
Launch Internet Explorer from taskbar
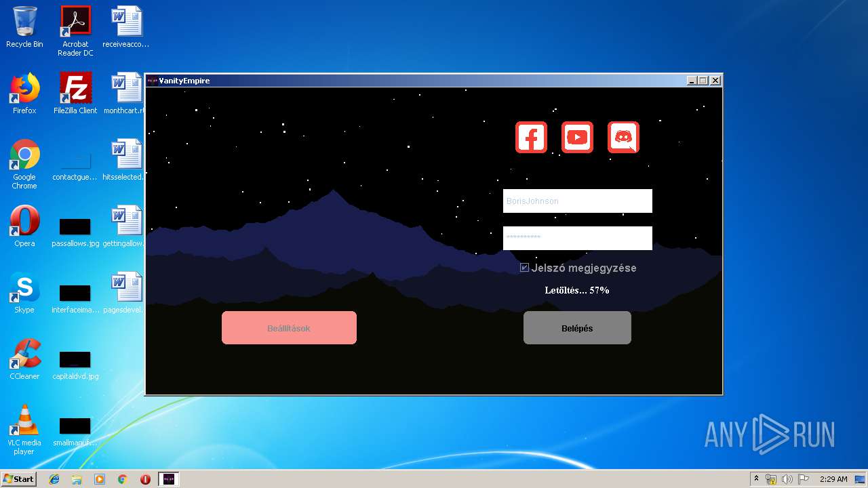pyautogui.click(x=54, y=479)
